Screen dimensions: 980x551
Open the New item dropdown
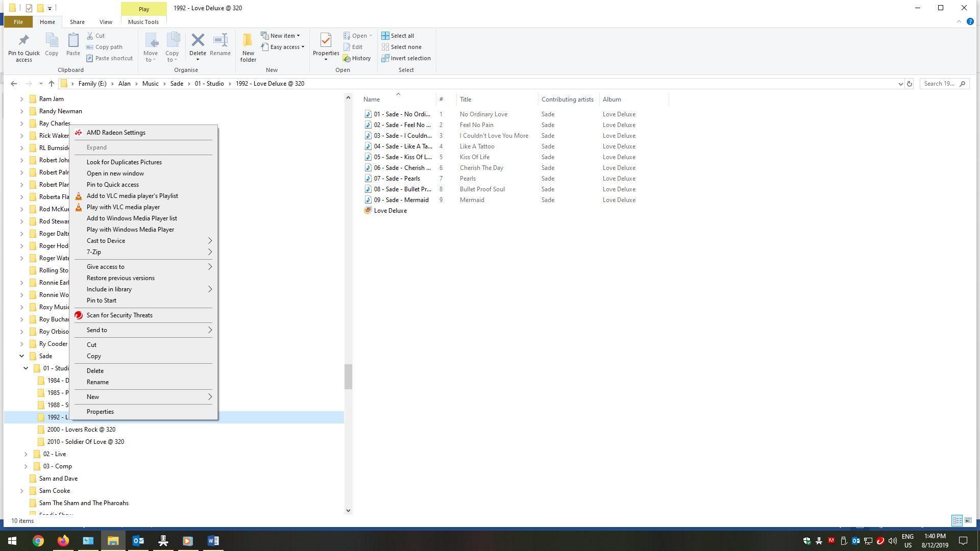click(x=280, y=36)
